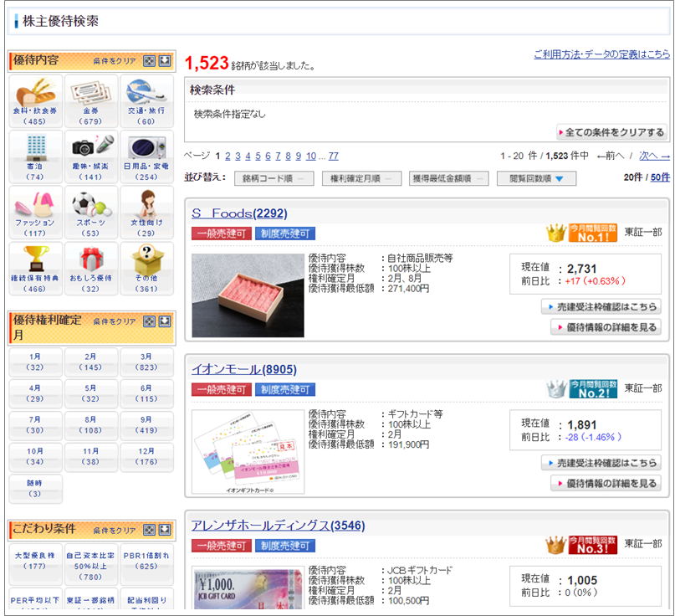Viewport: 675px width, 616px height.
Task: Collapse the こだわり条件 panel
Action: (x=165, y=530)
